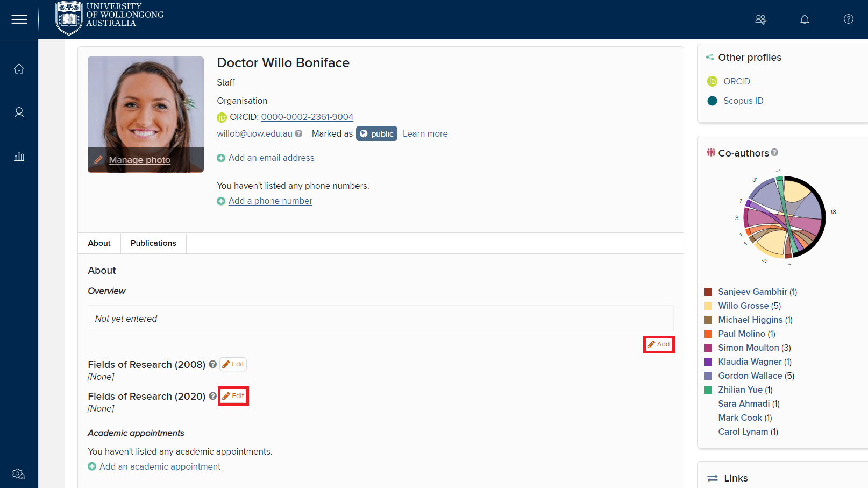
Task: Open the help question mark in header
Action: pos(849,19)
